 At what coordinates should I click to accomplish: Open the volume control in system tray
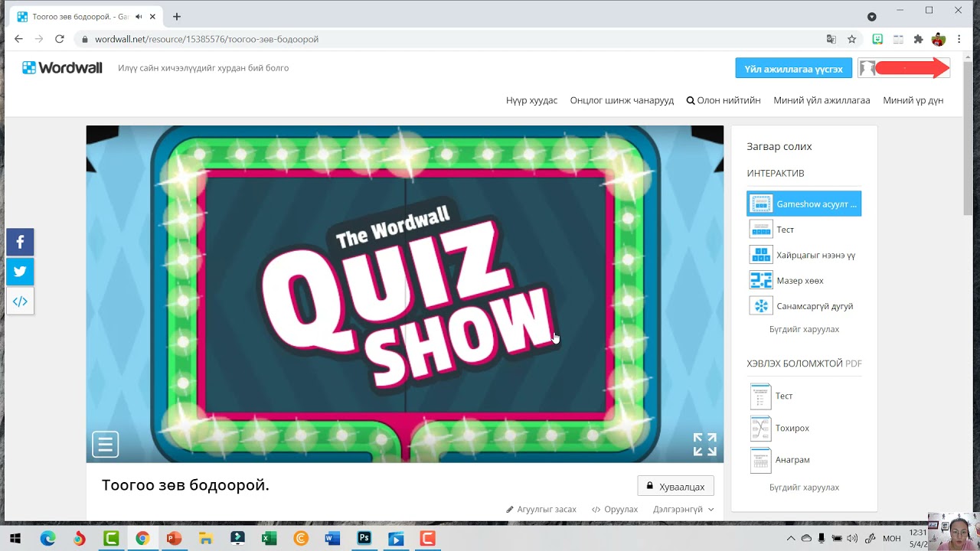click(852, 539)
